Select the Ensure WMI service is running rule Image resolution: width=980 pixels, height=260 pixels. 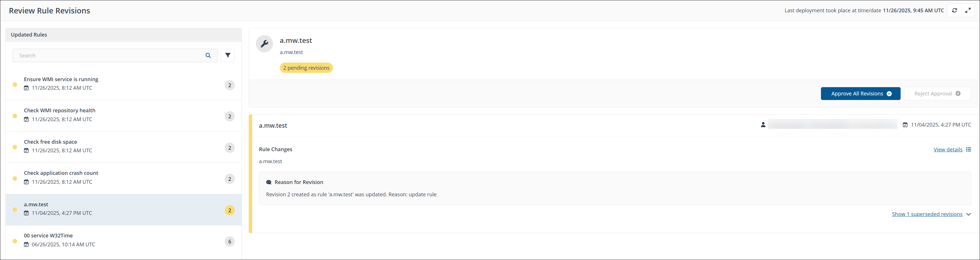[x=61, y=79]
